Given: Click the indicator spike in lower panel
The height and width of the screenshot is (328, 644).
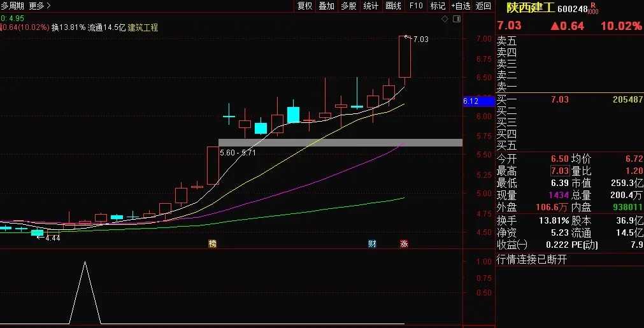Looking at the screenshot, I should (x=85, y=292).
